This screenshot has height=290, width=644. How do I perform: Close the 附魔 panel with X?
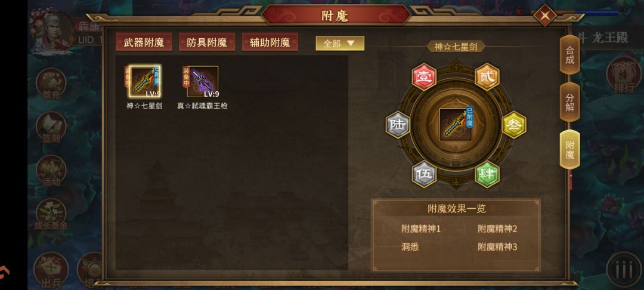pyautogui.click(x=545, y=16)
